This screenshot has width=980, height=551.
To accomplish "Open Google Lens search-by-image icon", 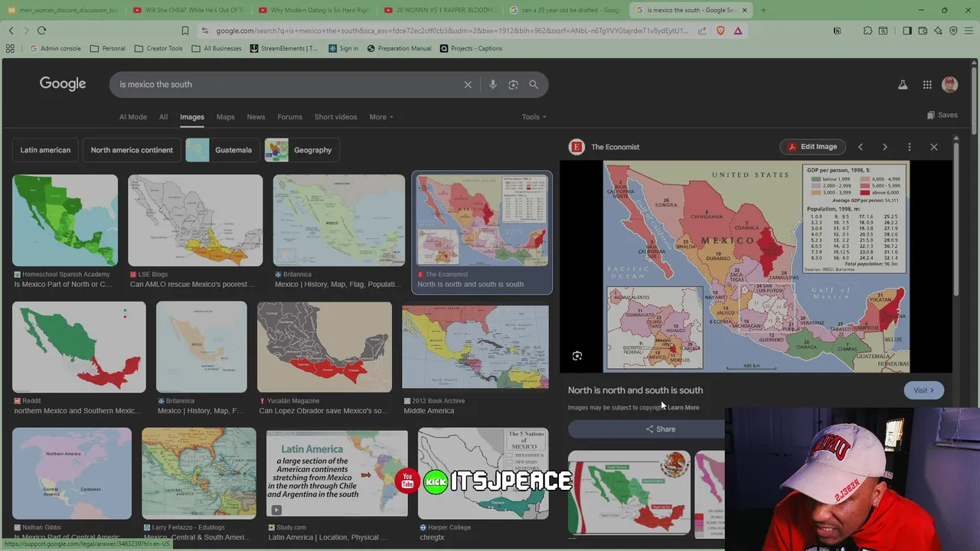I will tap(514, 84).
